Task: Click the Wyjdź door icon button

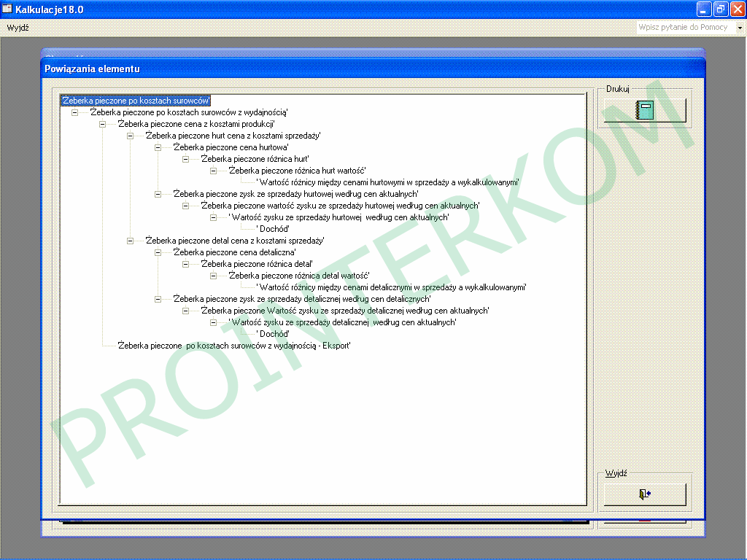Action: point(644,494)
